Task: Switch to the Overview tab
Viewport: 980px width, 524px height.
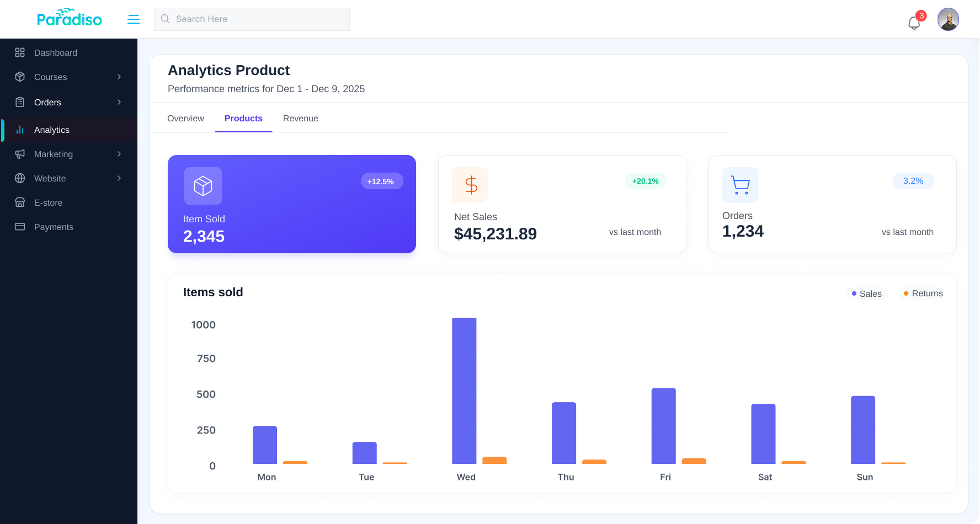Action: click(x=185, y=119)
